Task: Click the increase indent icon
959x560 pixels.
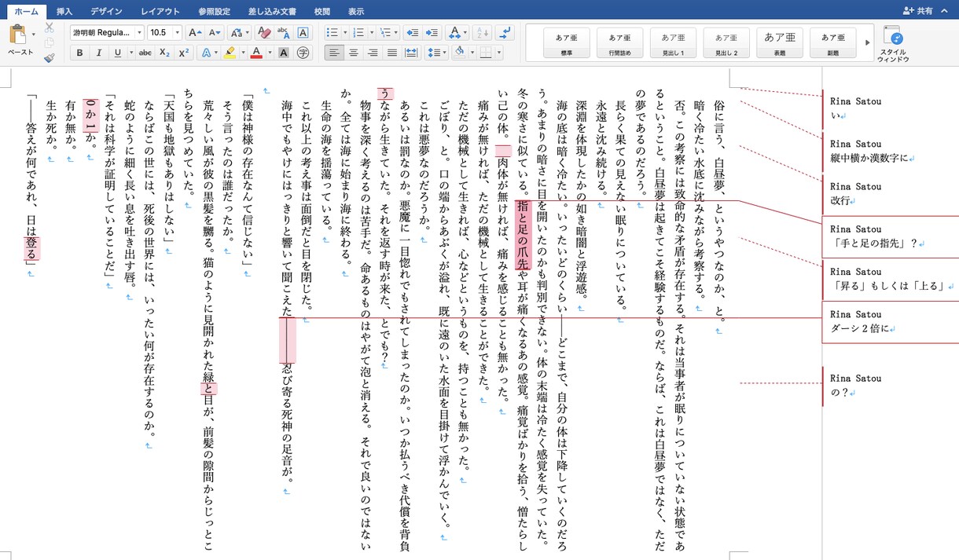Action: 431,32
